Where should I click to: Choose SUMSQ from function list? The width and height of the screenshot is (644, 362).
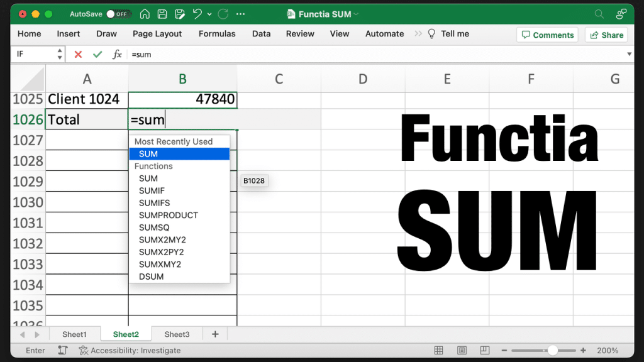[x=179, y=228]
